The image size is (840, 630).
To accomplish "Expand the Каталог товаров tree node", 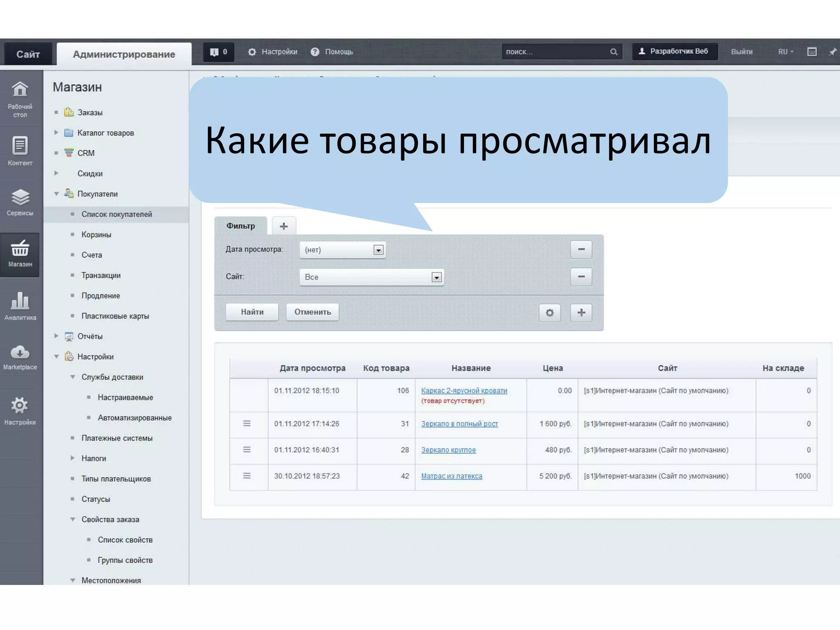I will tap(57, 132).
